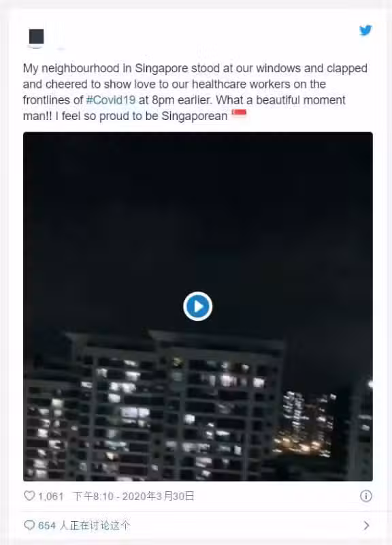Click the dark night sky of the video thumbnail
Image resolution: width=392 pixels, height=545 pixels.
198,208
